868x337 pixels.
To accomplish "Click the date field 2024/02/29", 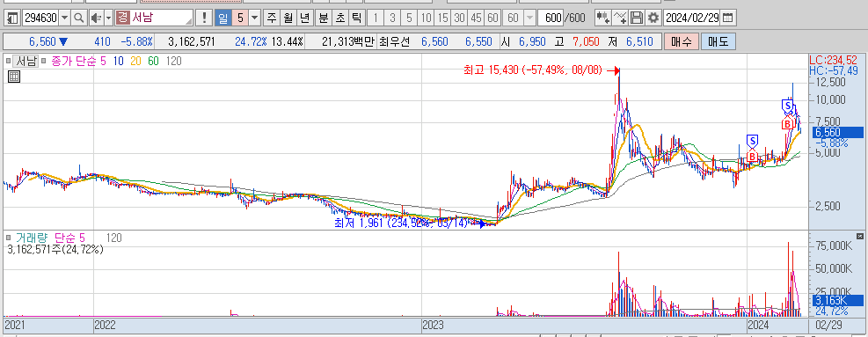I will (x=692, y=18).
